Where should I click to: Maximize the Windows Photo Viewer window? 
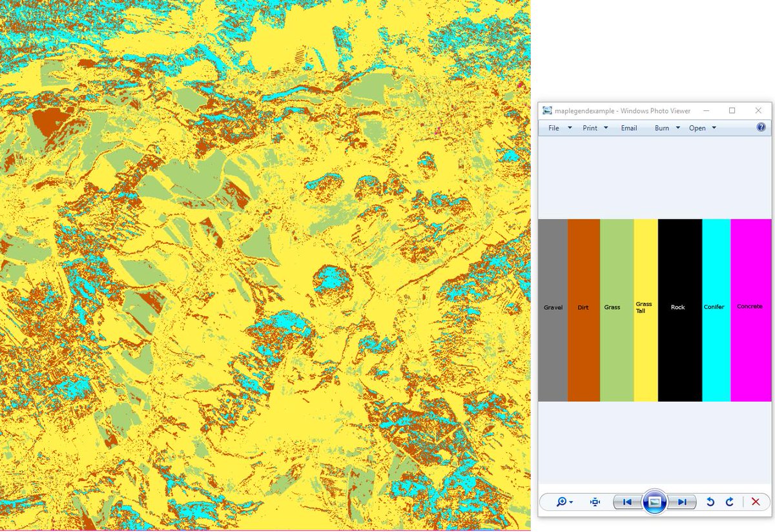732,110
